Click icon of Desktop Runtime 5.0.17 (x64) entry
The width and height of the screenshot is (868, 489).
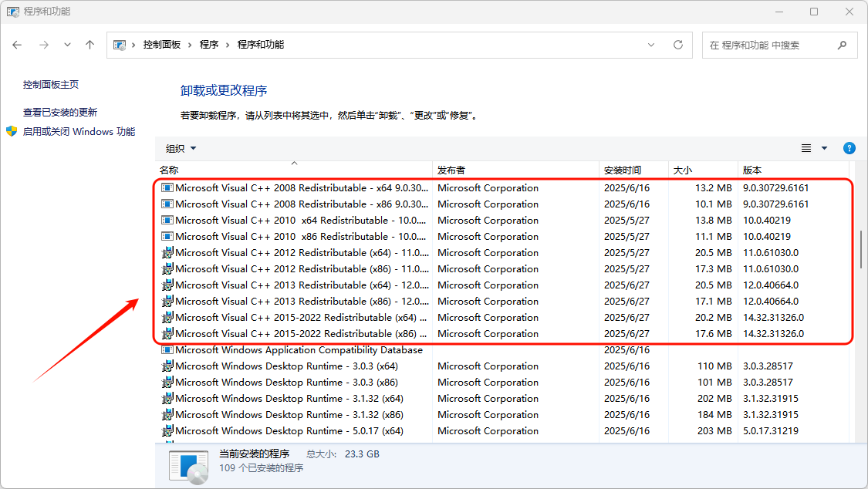[x=167, y=431]
